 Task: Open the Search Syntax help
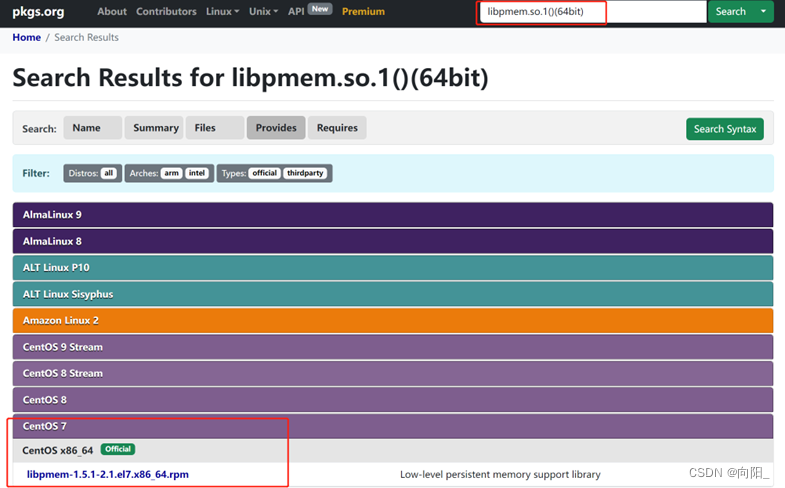724,129
